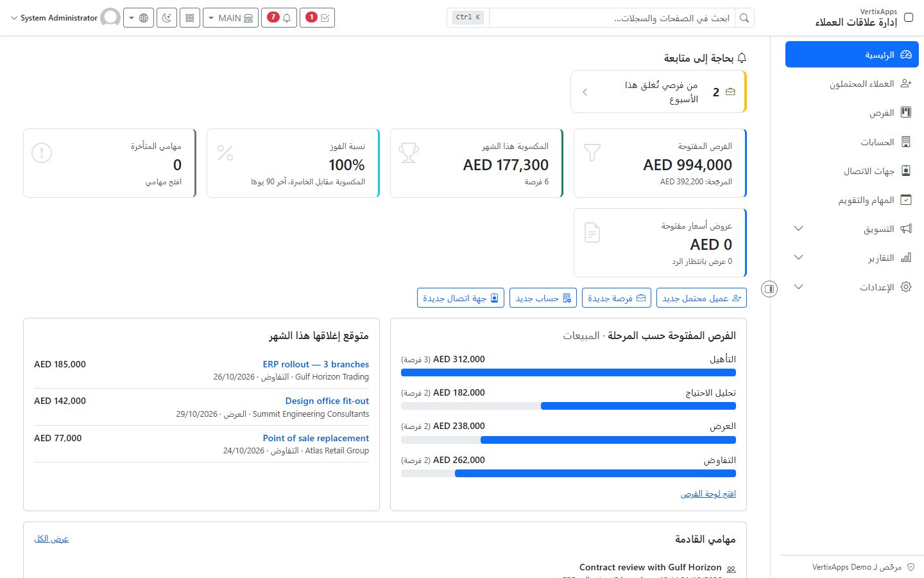This screenshot has width=924, height=578.
Task: Open the ERP rollout — 3 branches link
Action: [316, 364]
